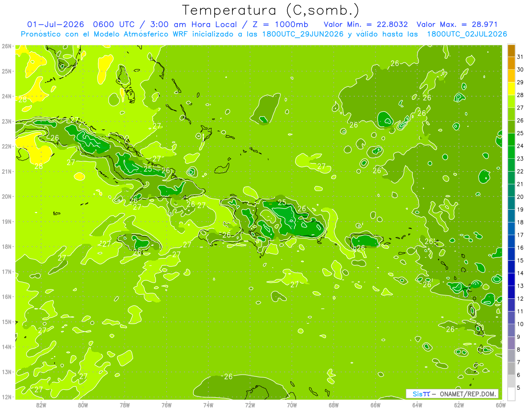Click 'Valor Max. = 28.971' readout
The height and width of the screenshot is (411, 532).
click(457, 24)
